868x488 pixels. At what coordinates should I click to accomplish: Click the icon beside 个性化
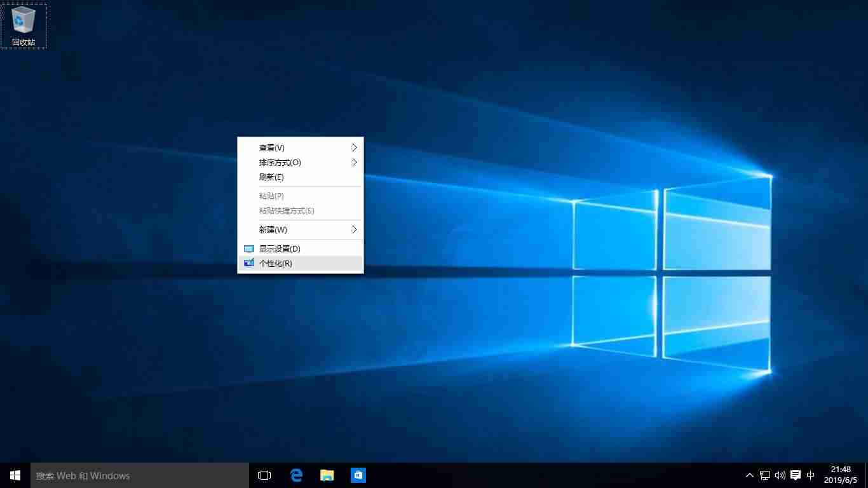tap(248, 263)
